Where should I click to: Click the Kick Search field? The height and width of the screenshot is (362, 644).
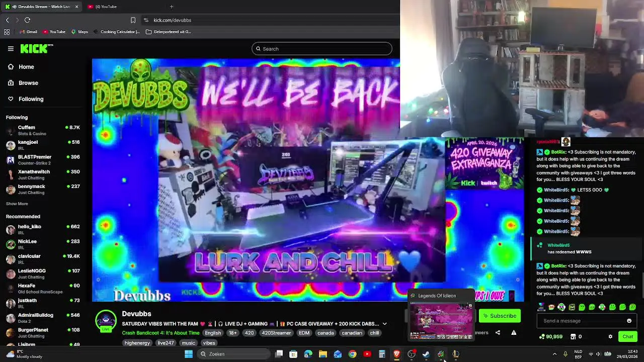tap(322, 49)
